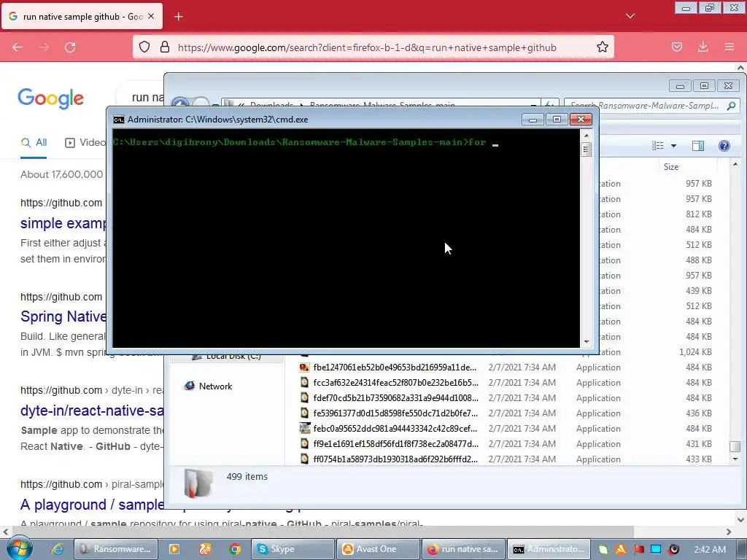Viewport: 747px width, 560px height.
Task: Click the Explorer file list scroll-down arrow
Action: (735, 459)
